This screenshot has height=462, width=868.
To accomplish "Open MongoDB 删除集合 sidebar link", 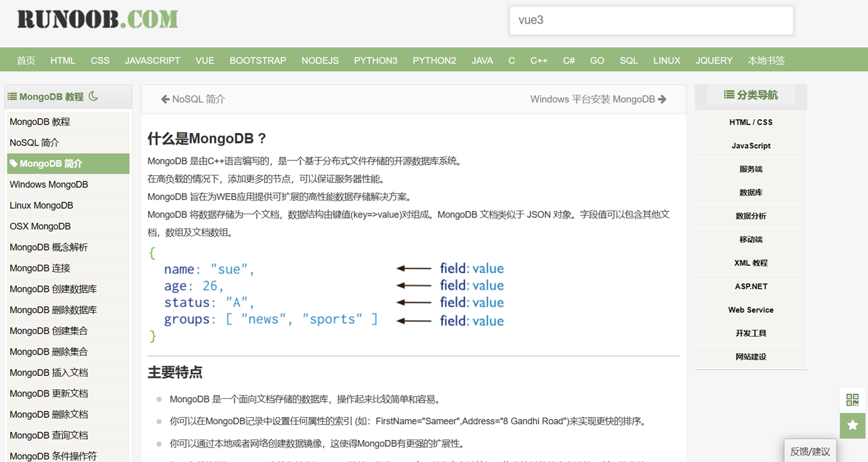I will pos(68,352).
